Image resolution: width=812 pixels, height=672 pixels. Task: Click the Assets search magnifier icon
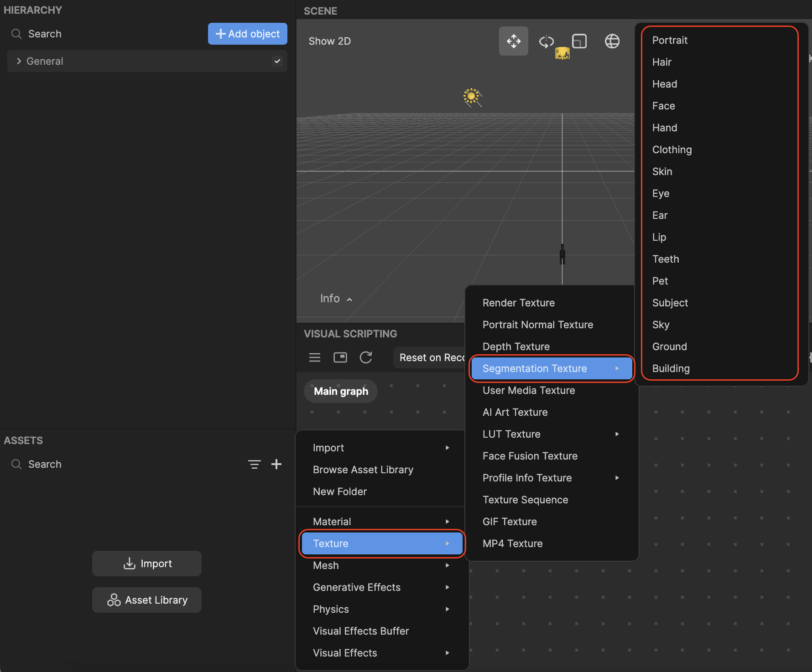pos(16,464)
